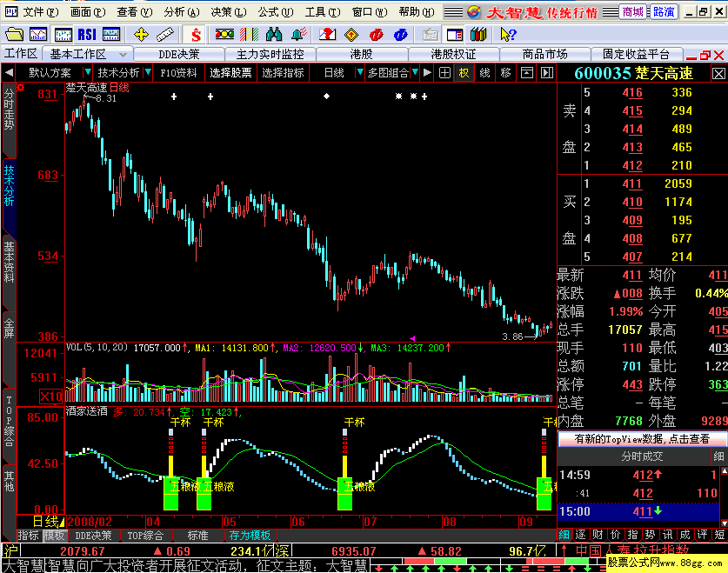
Task: Open the 文件(F) menu
Action: pyautogui.click(x=40, y=11)
